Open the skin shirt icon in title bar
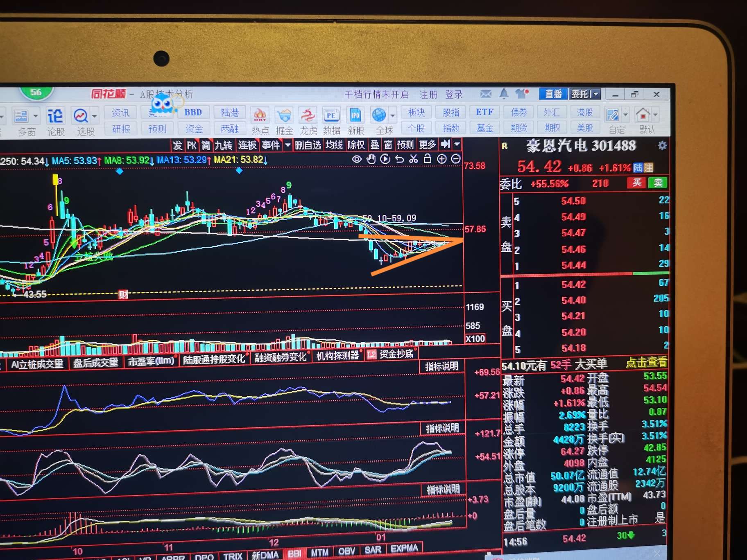Image resolution: width=747 pixels, height=560 pixels. [521, 94]
